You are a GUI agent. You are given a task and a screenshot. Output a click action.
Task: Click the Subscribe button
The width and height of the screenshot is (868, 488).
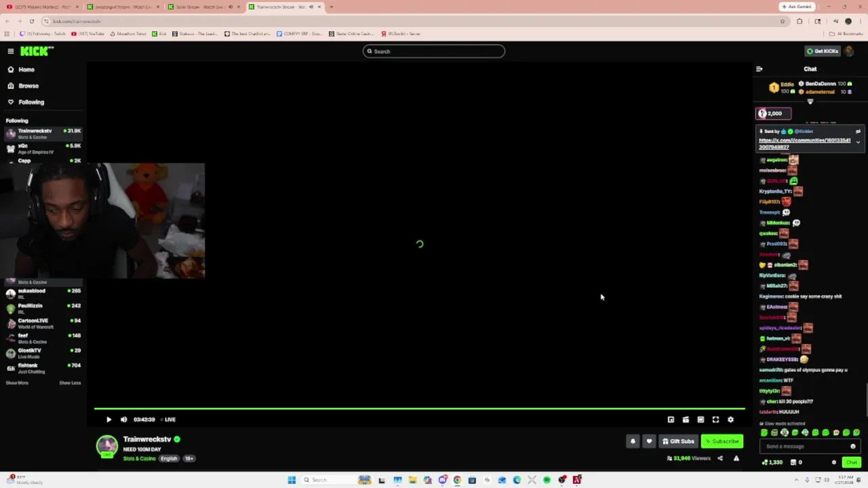click(722, 441)
